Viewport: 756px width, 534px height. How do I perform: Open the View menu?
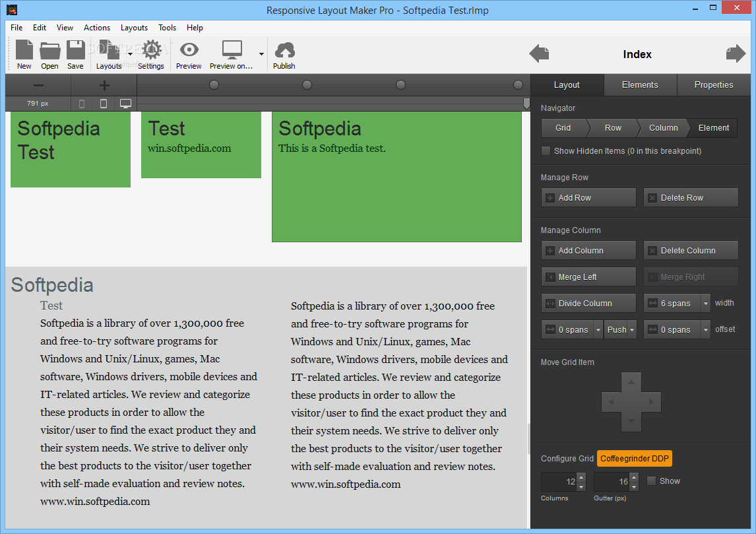[65, 28]
